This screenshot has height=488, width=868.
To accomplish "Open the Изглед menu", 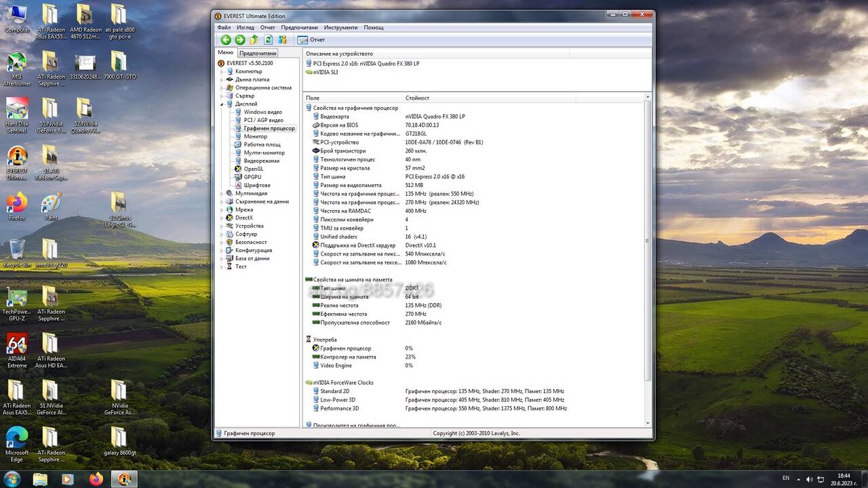I will tap(245, 28).
